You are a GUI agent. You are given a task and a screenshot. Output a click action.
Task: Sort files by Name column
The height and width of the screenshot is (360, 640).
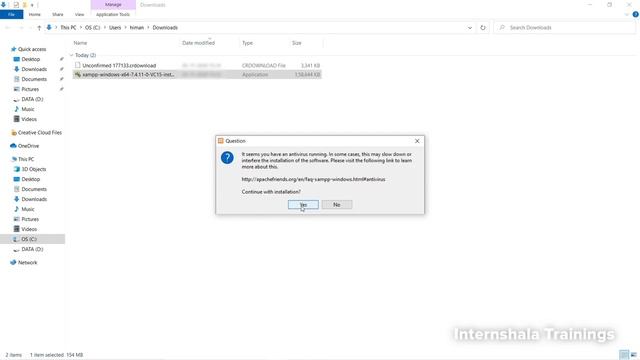[80, 43]
